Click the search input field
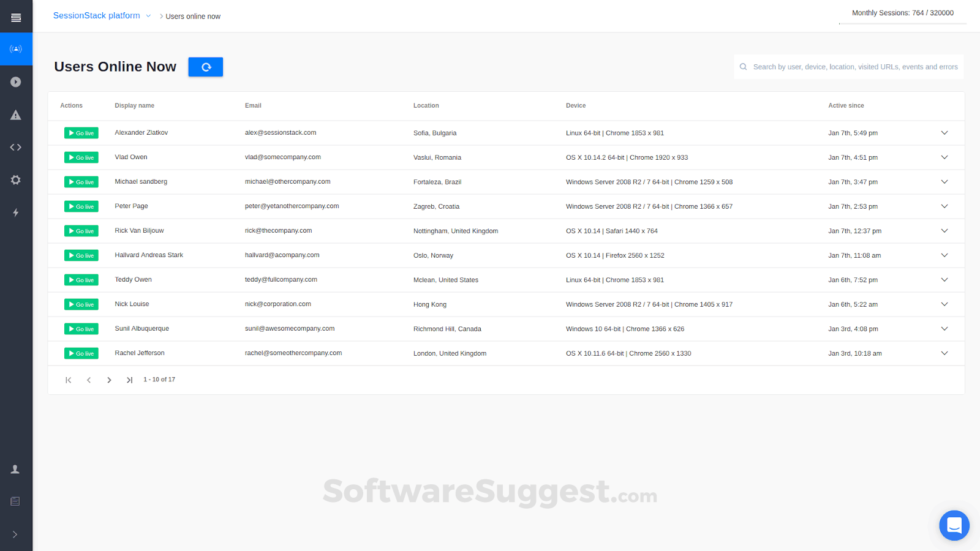The height and width of the screenshot is (551, 980). coord(848,67)
